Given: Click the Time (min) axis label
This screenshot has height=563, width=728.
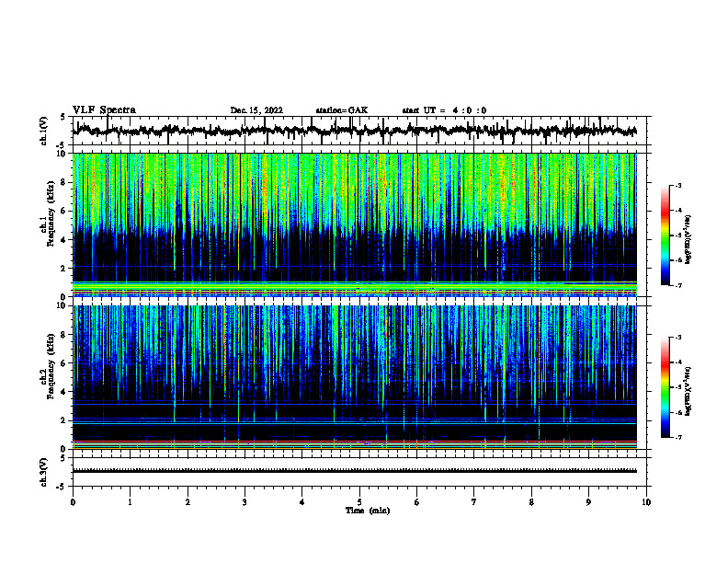Looking at the screenshot, I should click(x=368, y=511).
